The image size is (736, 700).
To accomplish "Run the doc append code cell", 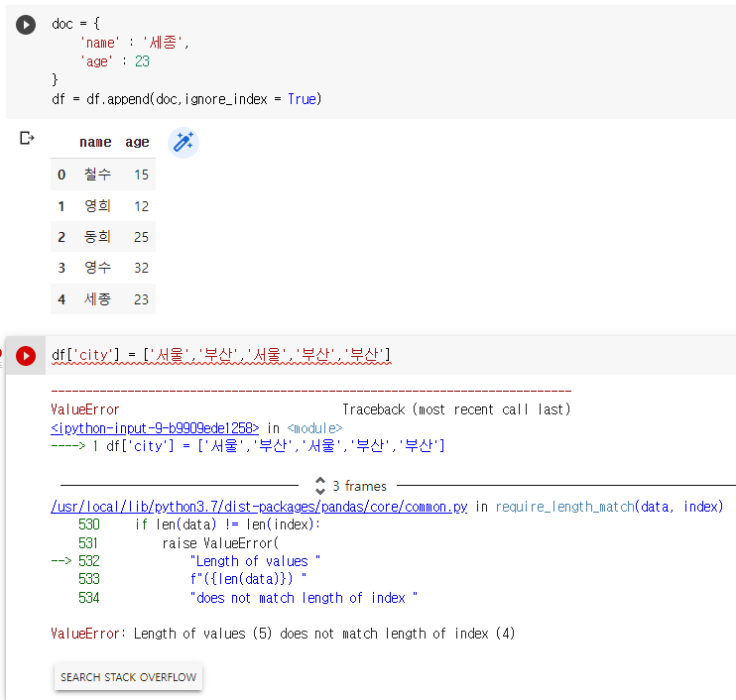I will (x=26, y=25).
